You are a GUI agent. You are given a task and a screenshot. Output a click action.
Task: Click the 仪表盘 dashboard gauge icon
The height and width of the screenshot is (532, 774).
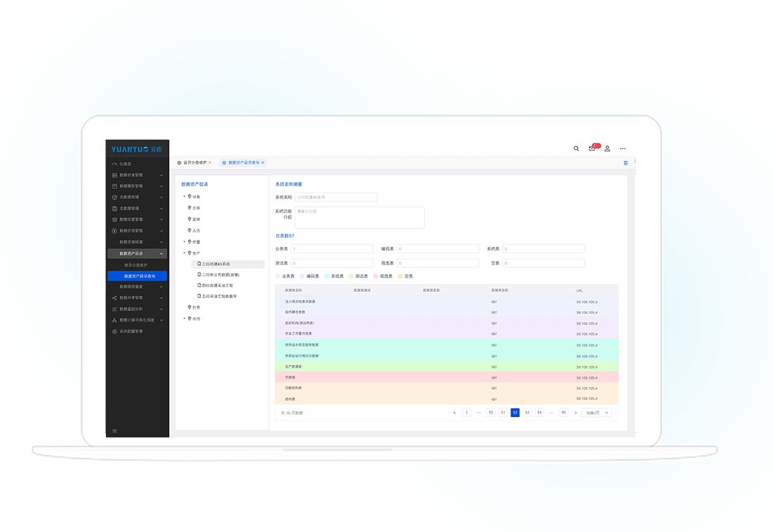pyautogui.click(x=114, y=164)
